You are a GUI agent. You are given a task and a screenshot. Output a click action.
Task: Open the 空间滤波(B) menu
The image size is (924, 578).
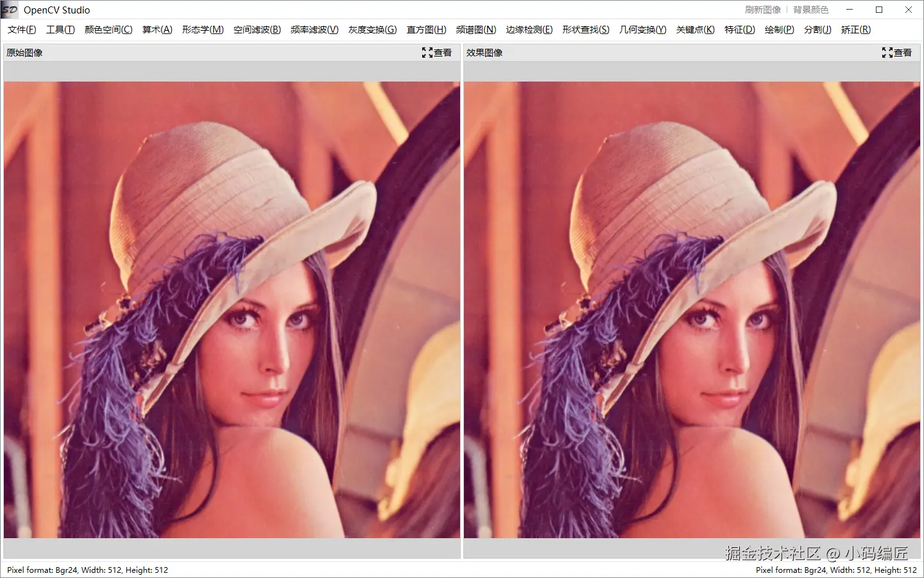click(x=257, y=30)
